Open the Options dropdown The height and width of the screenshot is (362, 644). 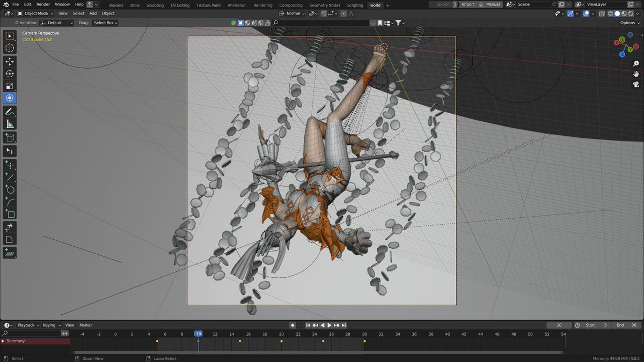pos(629,23)
